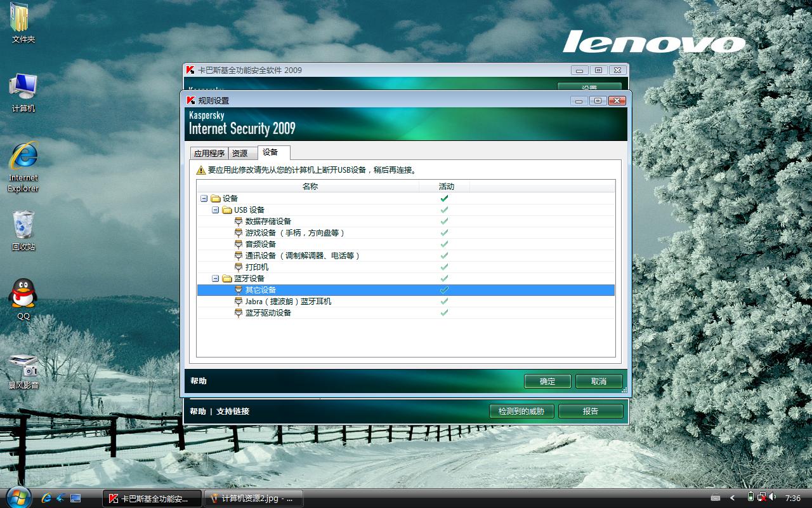Toggle the active checkmark for 游戏设备

[x=444, y=233]
